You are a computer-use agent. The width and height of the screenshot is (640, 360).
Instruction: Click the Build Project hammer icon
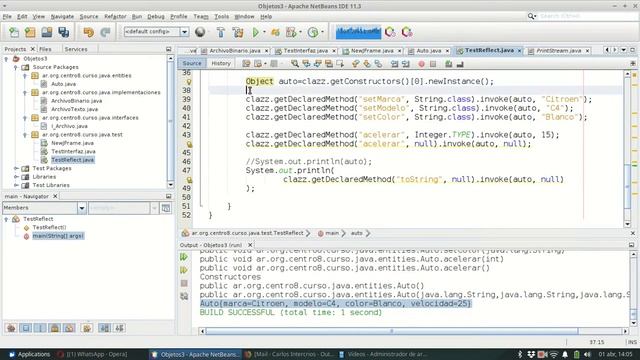[220, 32]
